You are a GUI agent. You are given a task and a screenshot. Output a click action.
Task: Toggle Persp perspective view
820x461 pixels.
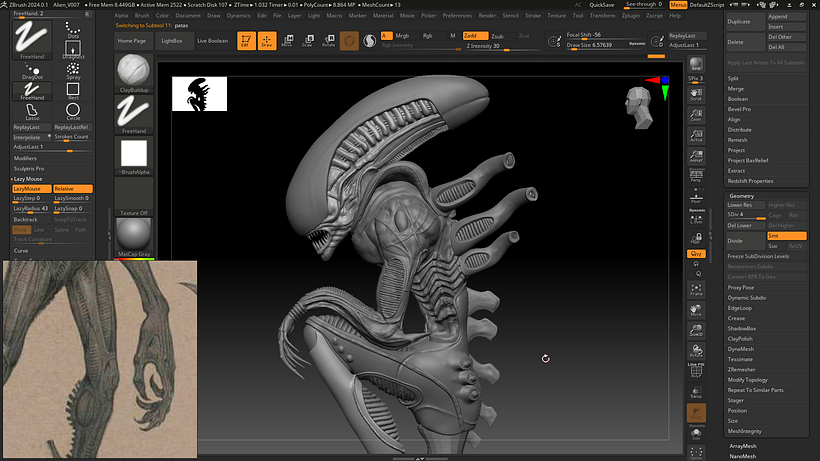click(x=696, y=176)
